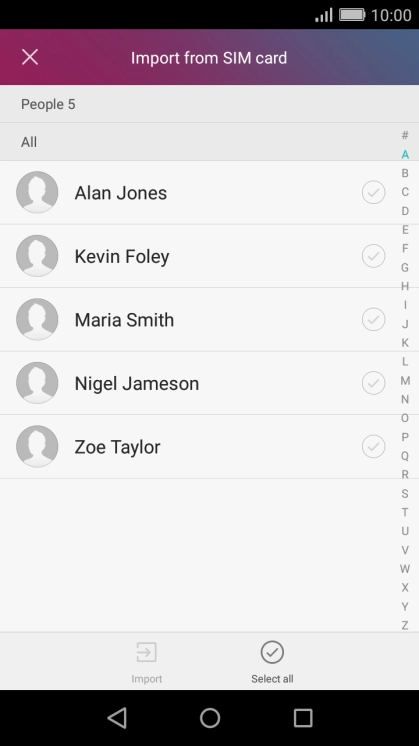Jump to letter M in index
Image resolution: width=419 pixels, height=746 pixels.
pos(405,380)
